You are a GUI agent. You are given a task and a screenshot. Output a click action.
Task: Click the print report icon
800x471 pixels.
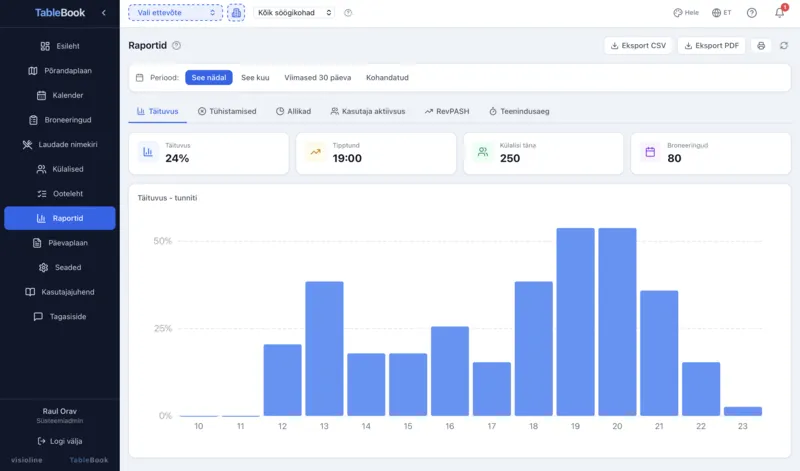pyautogui.click(x=761, y=46)
